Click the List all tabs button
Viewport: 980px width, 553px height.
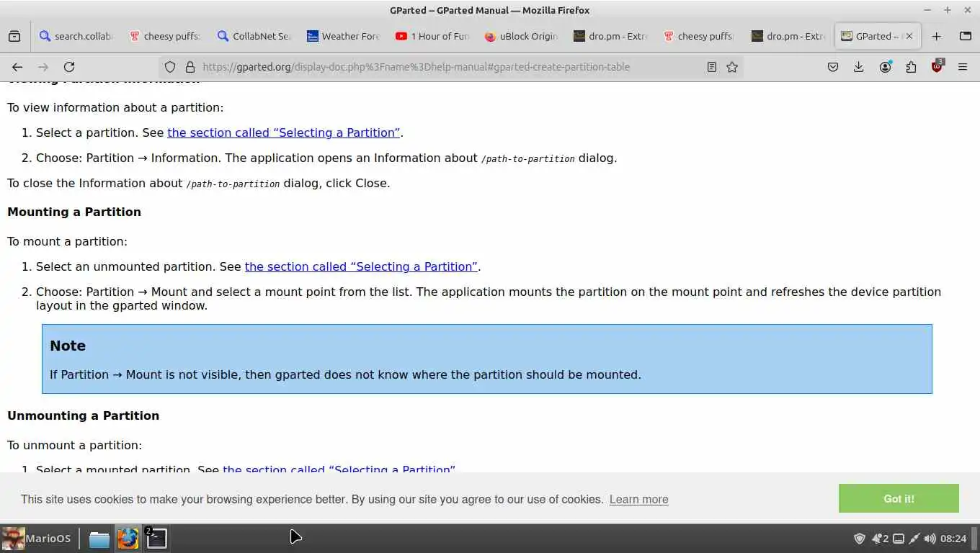point(966,36)
